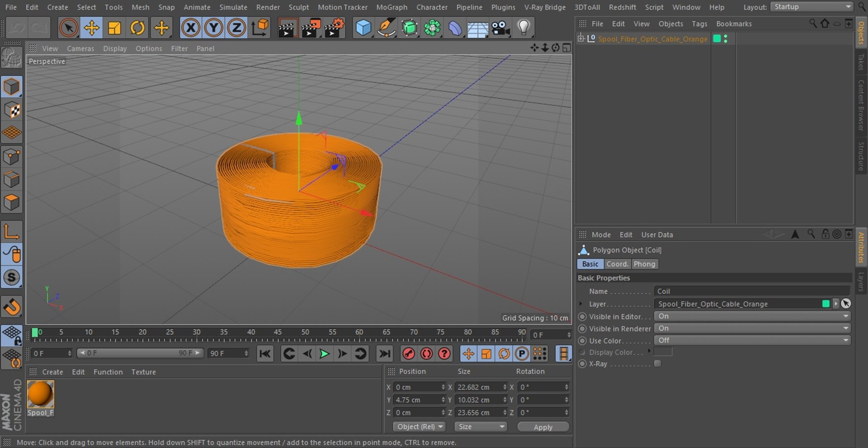Open Object Manager Tags menu
Image resolution: width=868 pixels, height=448 pixels.
(699, 24)
